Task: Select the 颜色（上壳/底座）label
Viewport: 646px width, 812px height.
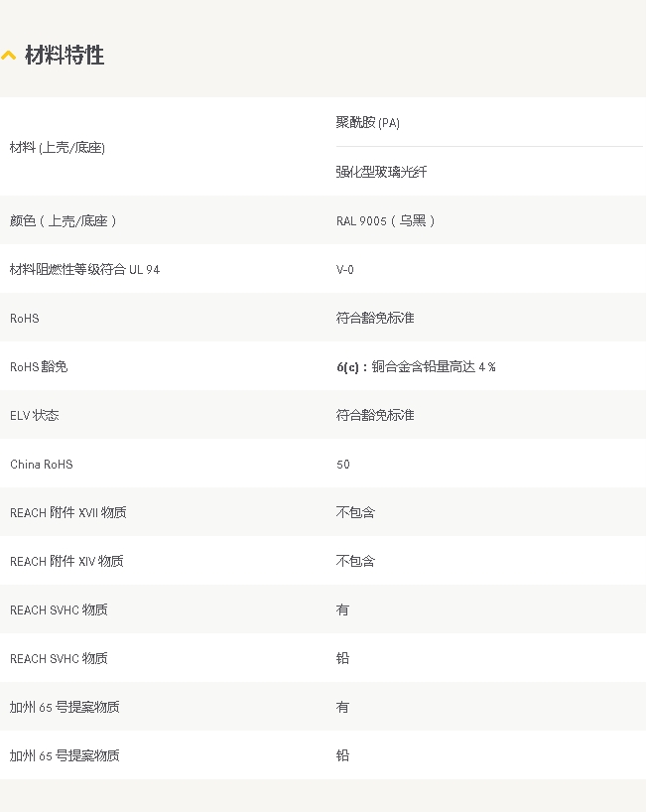Action: click(x=64, y=221)
